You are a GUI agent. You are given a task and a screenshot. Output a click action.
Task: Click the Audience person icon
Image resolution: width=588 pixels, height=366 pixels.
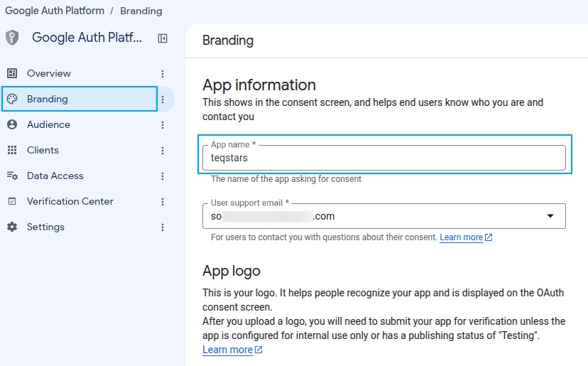(x=12, y=124)
